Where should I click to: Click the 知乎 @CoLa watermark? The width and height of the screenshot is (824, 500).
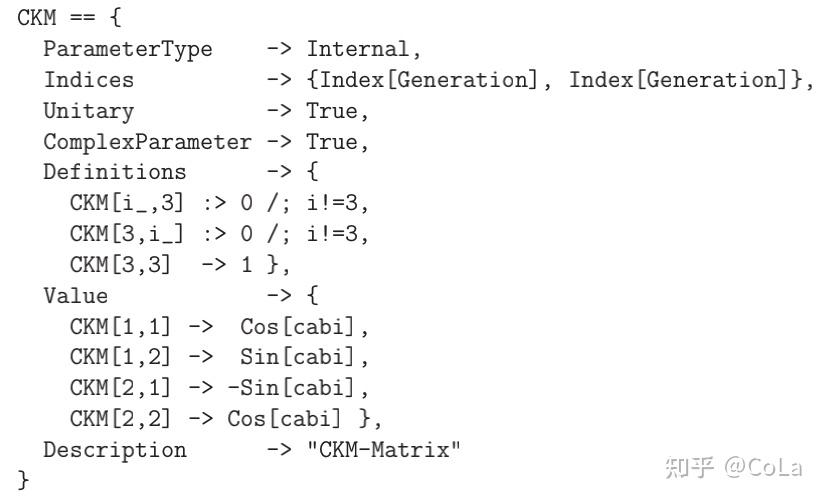(736, 465)
